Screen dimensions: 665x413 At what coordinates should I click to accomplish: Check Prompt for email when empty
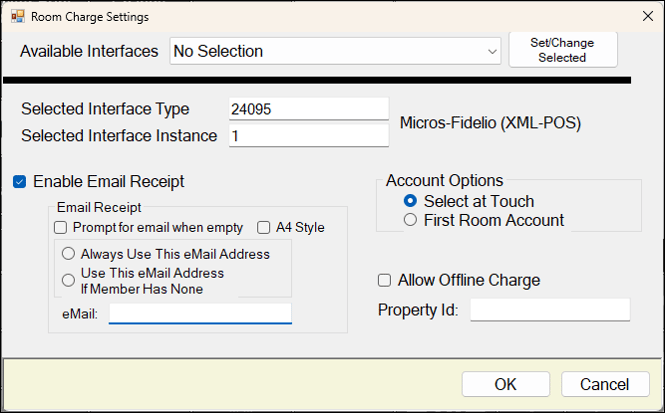(61, 228)
